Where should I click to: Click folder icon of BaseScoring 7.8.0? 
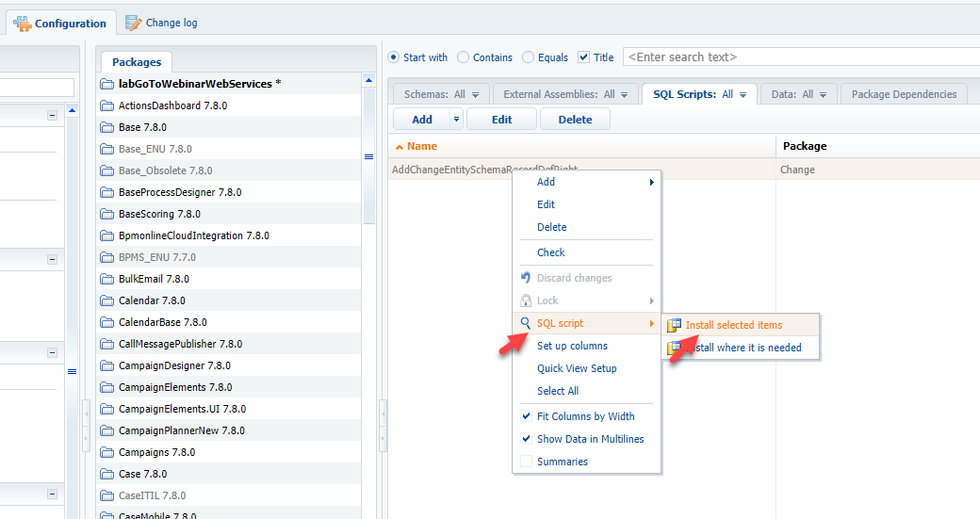pyautogui.click(x=106, y=214)
